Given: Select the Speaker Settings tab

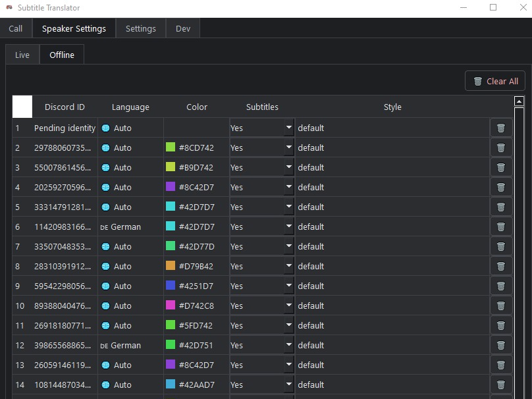Looking at the screenshot, I should tap(74, 28).
